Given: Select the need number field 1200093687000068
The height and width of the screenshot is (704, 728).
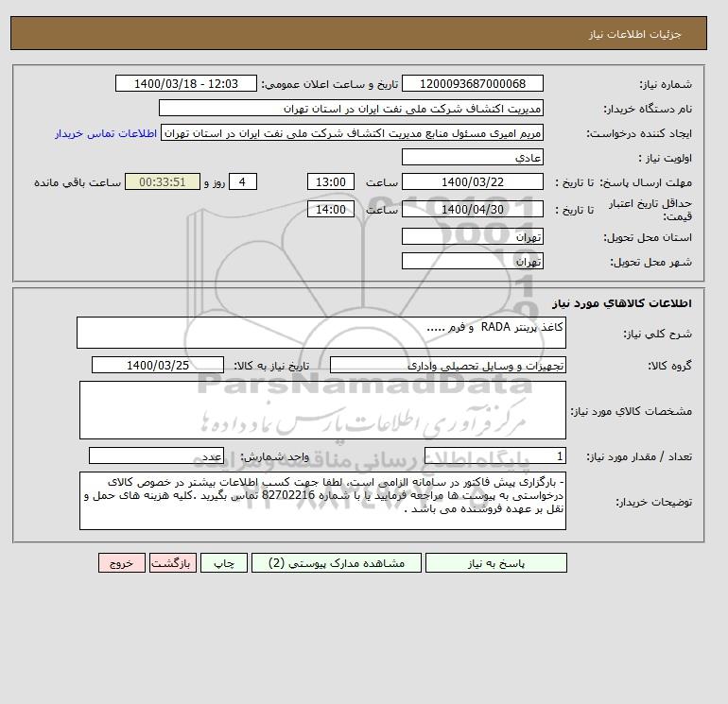Looking at the screenshot, I should 472,83.
